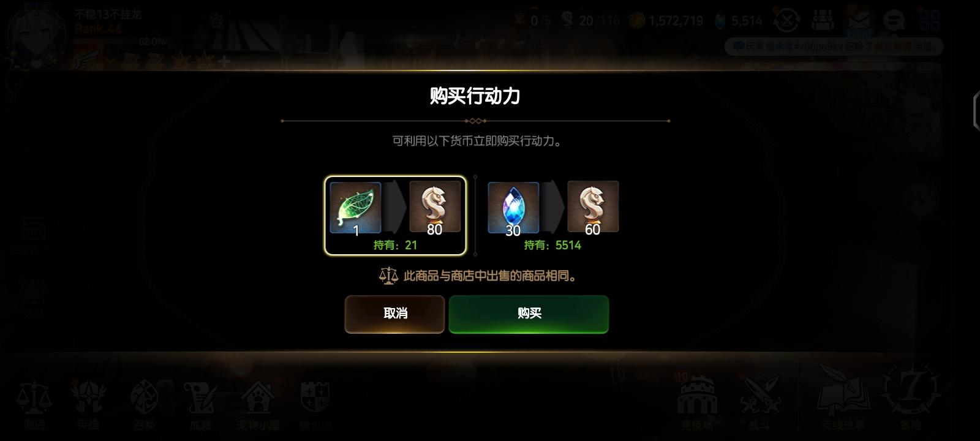Select the 30 crystal exchange option
This screenshot has height=441, width=980.
pos(553,216)
